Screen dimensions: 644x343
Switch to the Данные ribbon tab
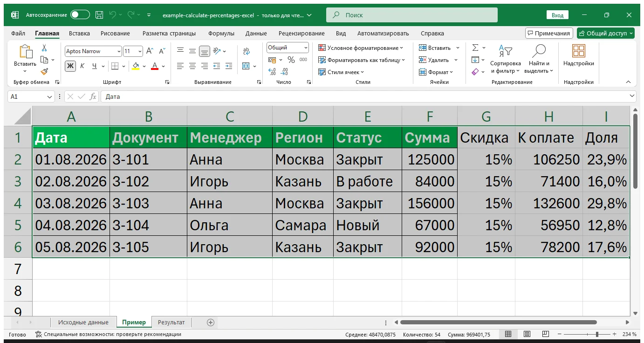[256, 34]
